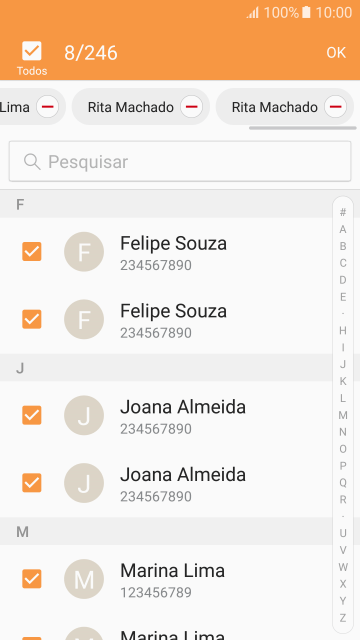
Task: Remove the rightmost Rita Machado chip
Action: tap(336, 107)
